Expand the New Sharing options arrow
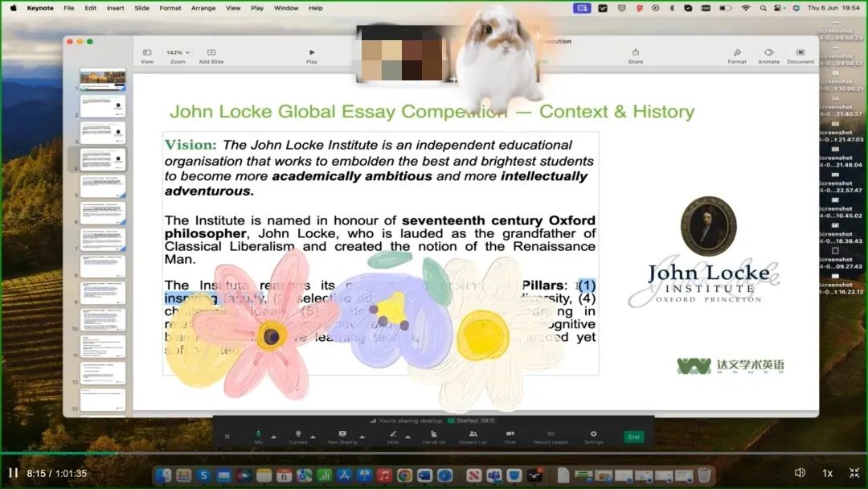The height and width of the screenshot is (489, 868). [362, 437]
